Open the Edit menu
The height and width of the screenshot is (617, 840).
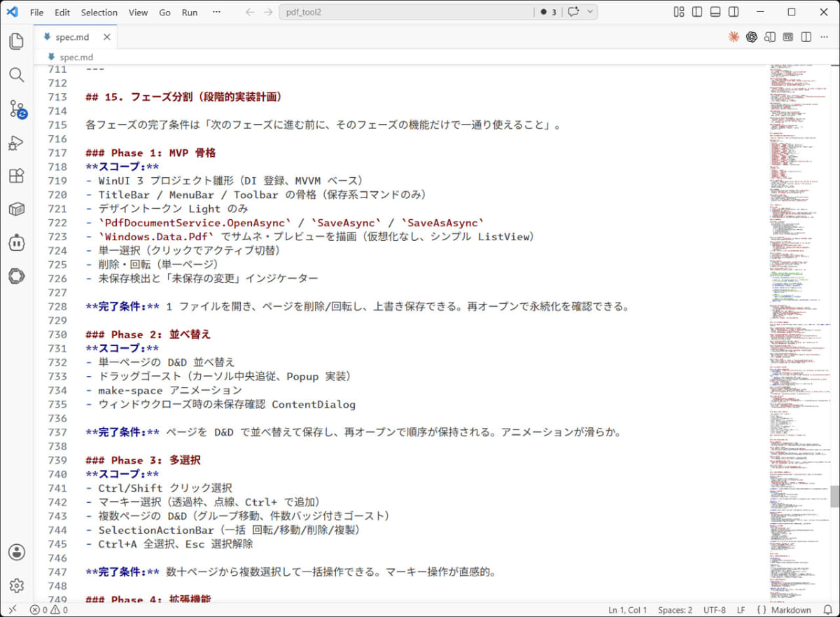[x=62, y=12]
